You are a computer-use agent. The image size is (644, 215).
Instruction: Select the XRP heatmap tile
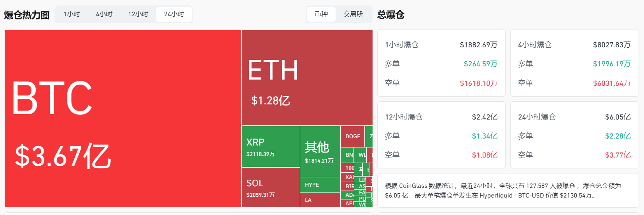271,147
